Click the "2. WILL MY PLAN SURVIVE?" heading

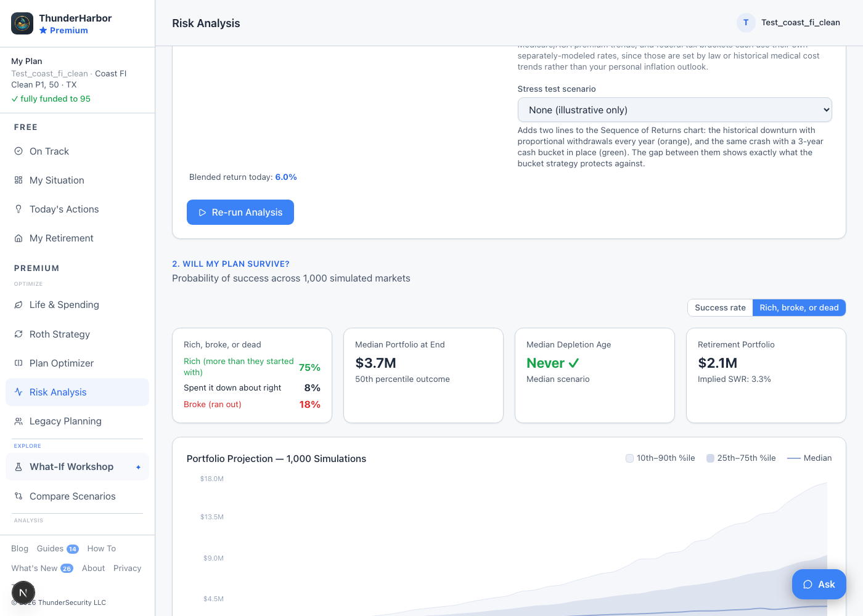coord(231,264)
